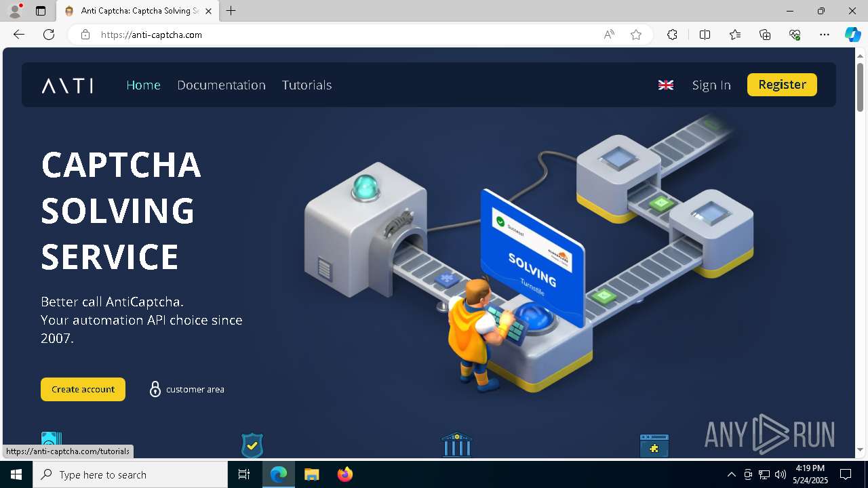
Task: Open a new tab with plus button
Action: [231, 11]
